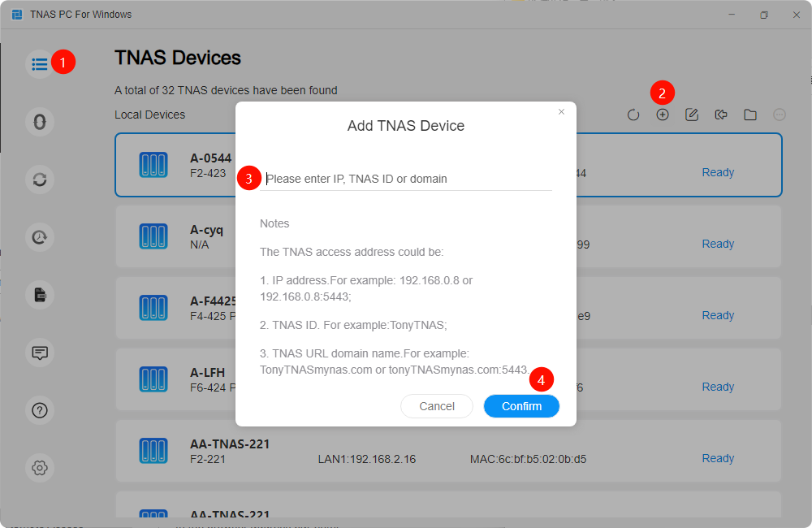812x528 pixels.
Task: Select the A-0544 device icon
Action: [153, 165]
